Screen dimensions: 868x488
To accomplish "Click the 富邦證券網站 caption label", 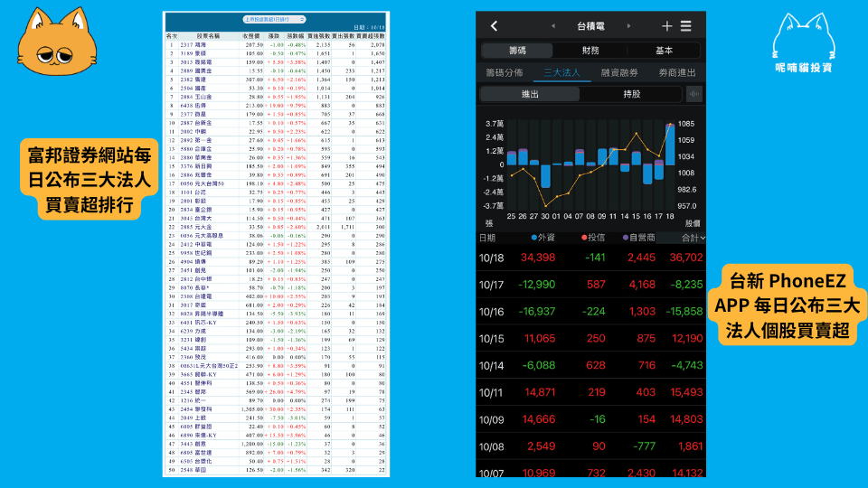I will [90, 180].
